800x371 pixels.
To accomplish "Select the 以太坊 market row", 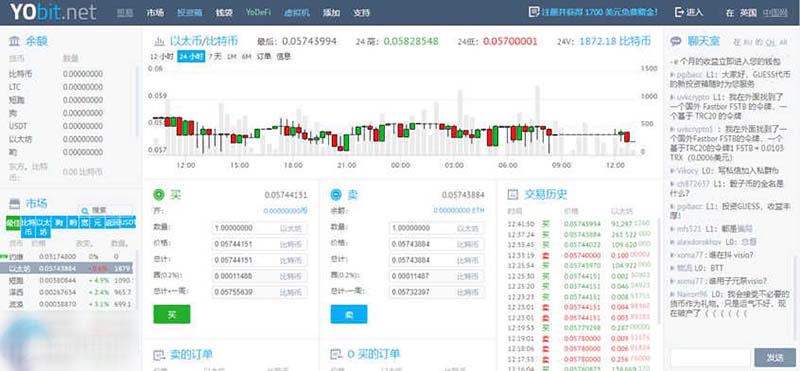I will [x=66, y=268].
